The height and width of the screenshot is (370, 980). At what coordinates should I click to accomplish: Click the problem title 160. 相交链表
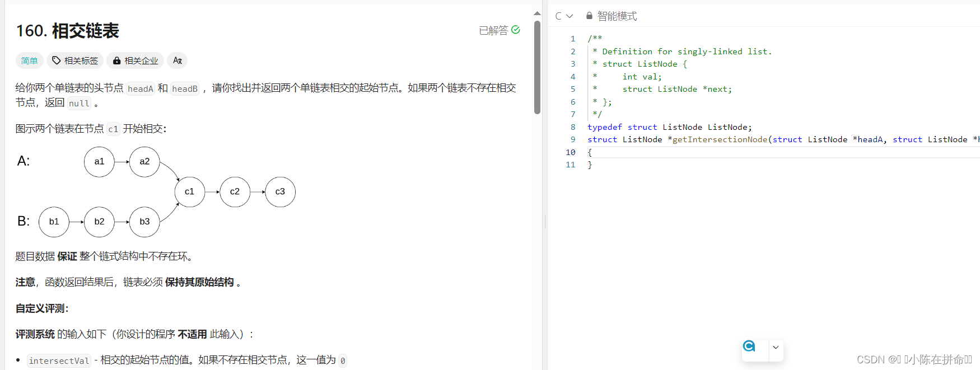point(67,31)
